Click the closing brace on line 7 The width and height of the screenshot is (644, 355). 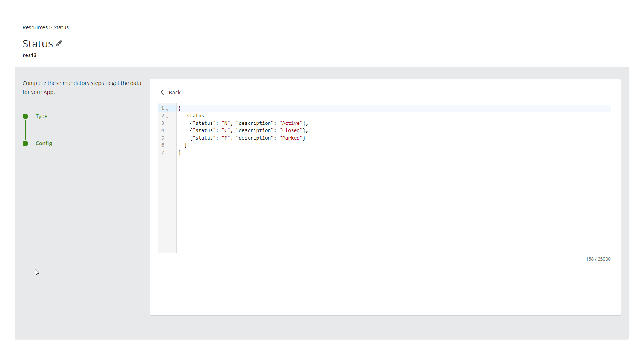point(179,153)
